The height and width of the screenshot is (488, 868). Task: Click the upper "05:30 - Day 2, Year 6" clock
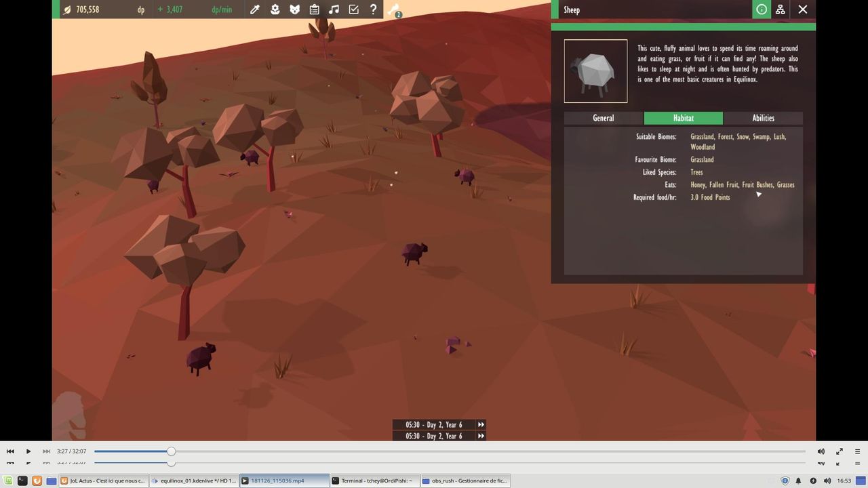[x=434, y=425]
